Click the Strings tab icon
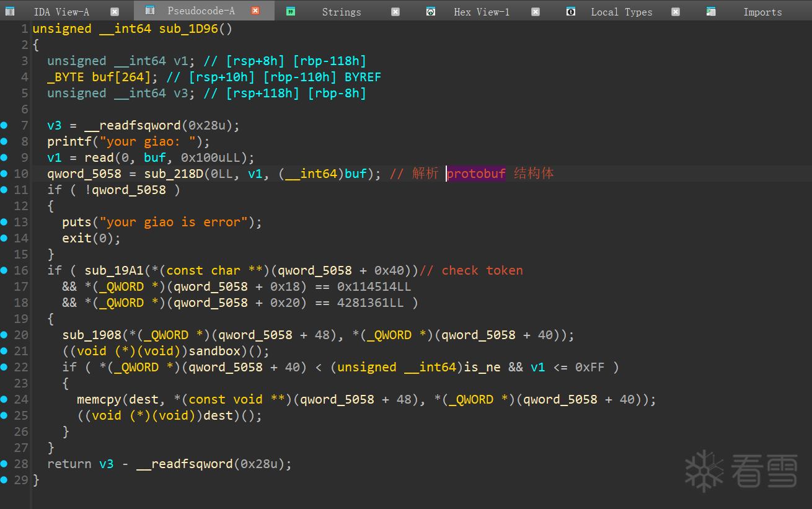The image size is (812, 509). click(x=291, y=11)
